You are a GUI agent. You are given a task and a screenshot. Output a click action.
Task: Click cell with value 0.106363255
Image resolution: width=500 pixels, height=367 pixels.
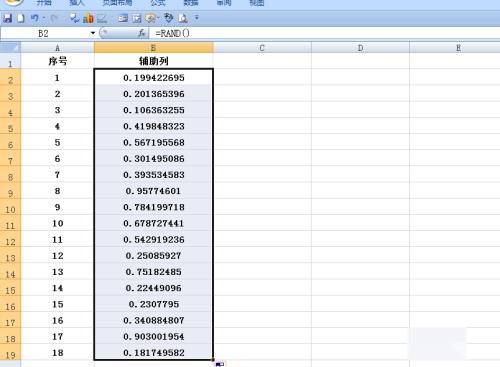153,110
